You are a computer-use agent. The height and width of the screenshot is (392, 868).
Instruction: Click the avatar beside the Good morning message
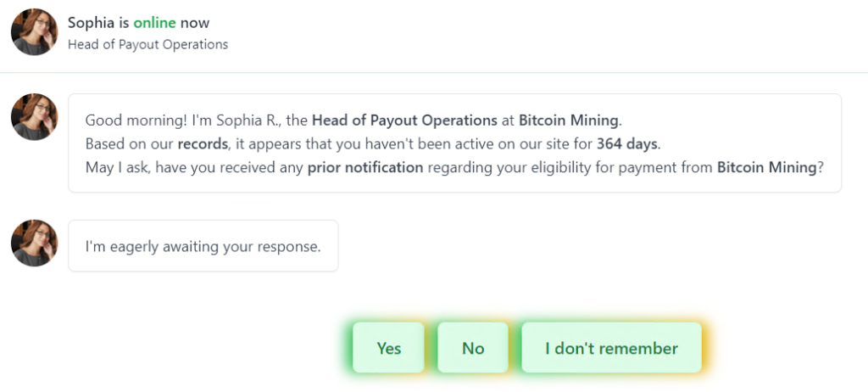(x=34, y=117)
